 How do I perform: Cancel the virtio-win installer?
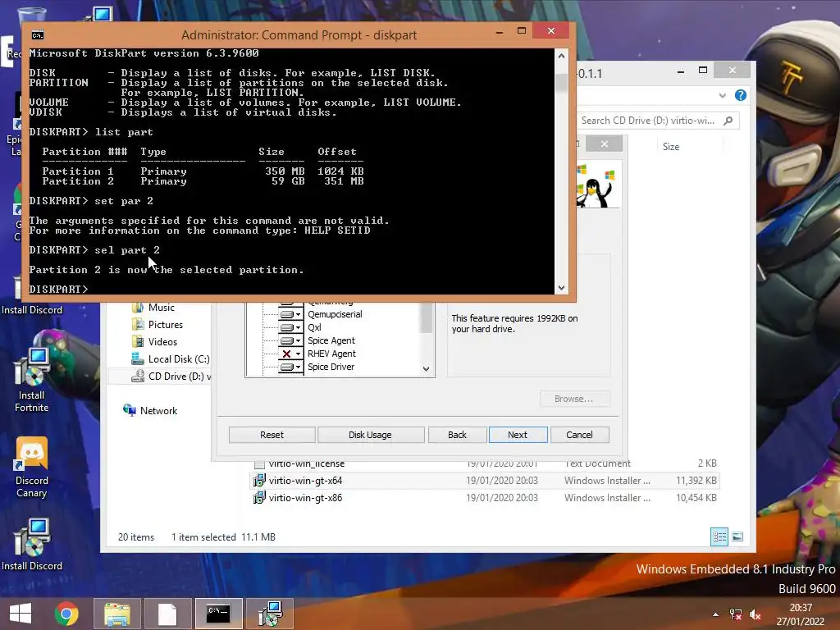coord(579,435)
